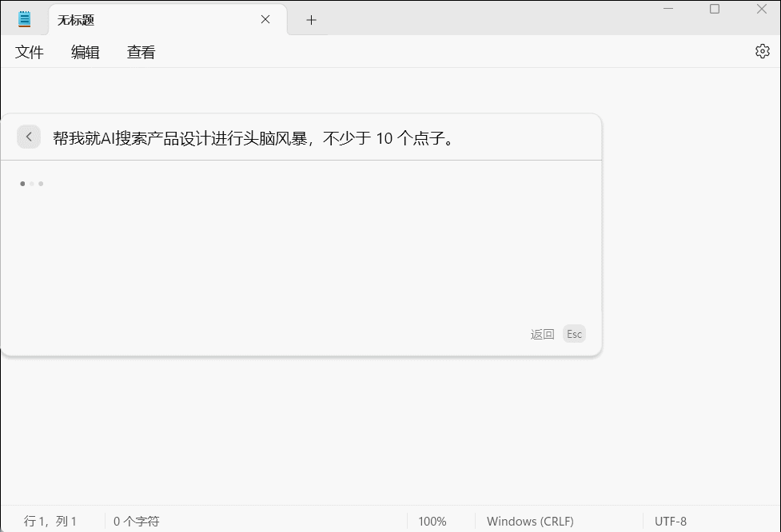This screenshot has height=532, width=781.
Task: Open the 文件 menu
Action: coord(29,52)
